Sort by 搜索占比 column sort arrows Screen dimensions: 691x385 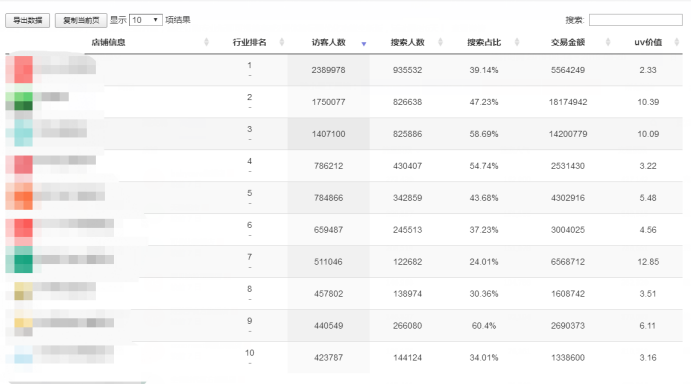point(517,42)
